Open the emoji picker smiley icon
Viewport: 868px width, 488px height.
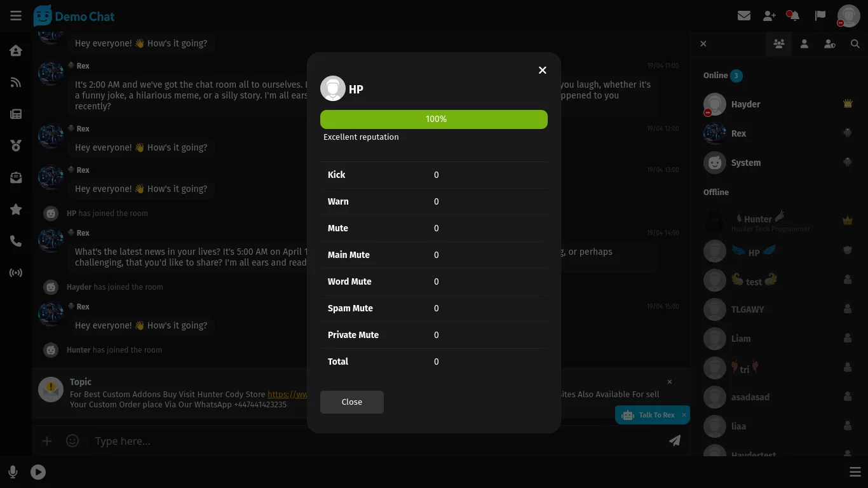coord(72,441)
